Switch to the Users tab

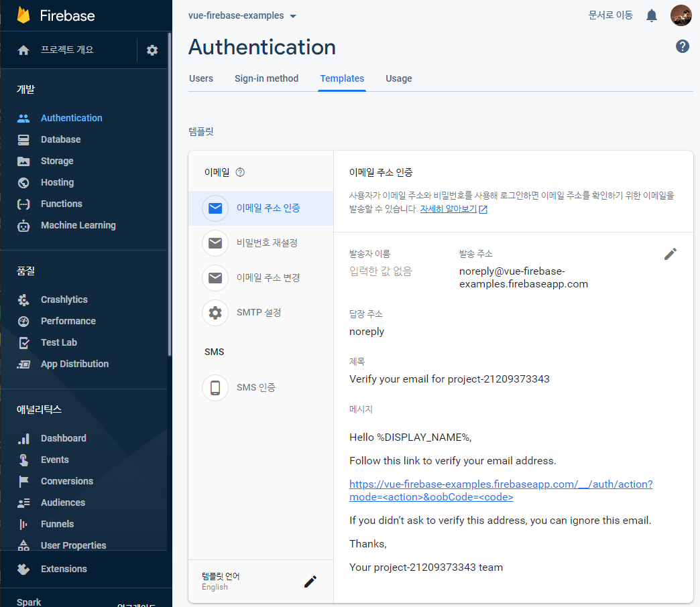click(201, 78)
